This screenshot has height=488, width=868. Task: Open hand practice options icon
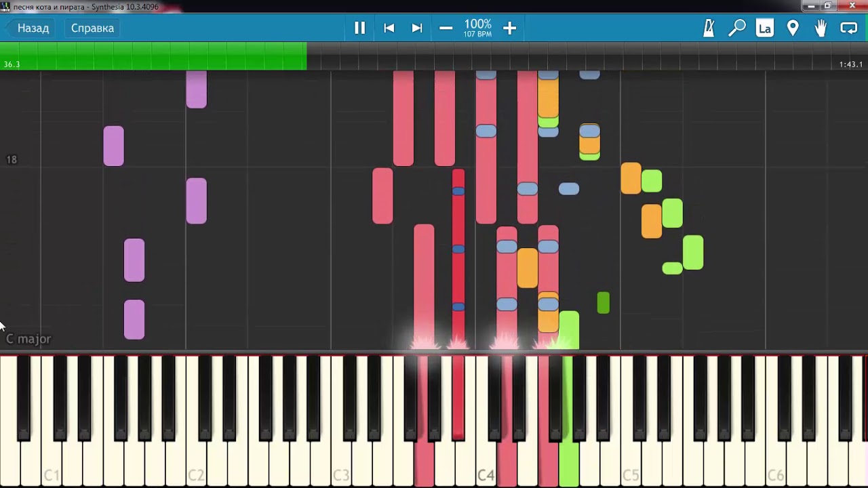click(x=821, y=28)
